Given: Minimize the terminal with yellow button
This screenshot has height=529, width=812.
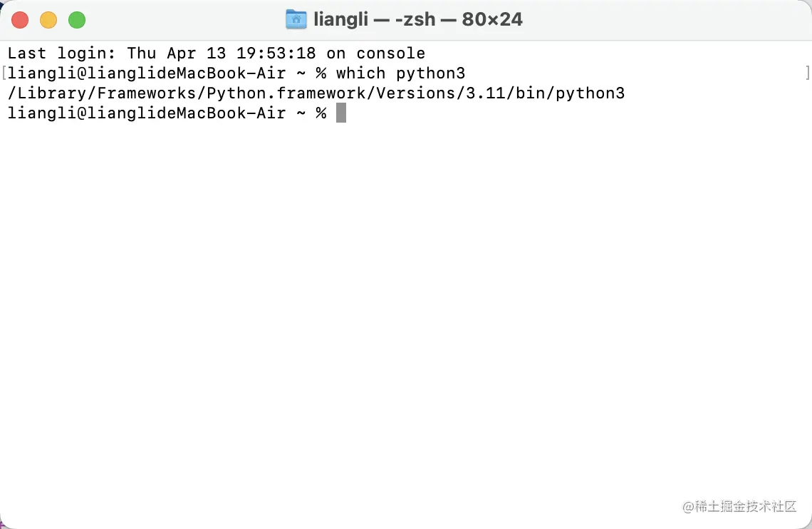Looking at the screenshot, I should click(x=48, y=20).
